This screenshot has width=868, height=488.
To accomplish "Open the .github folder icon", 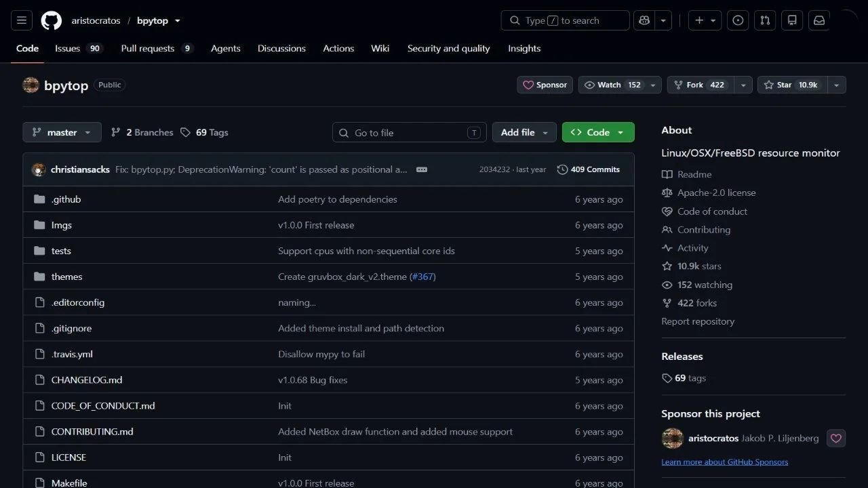I will pyautogui.click(x=39, y=199).
